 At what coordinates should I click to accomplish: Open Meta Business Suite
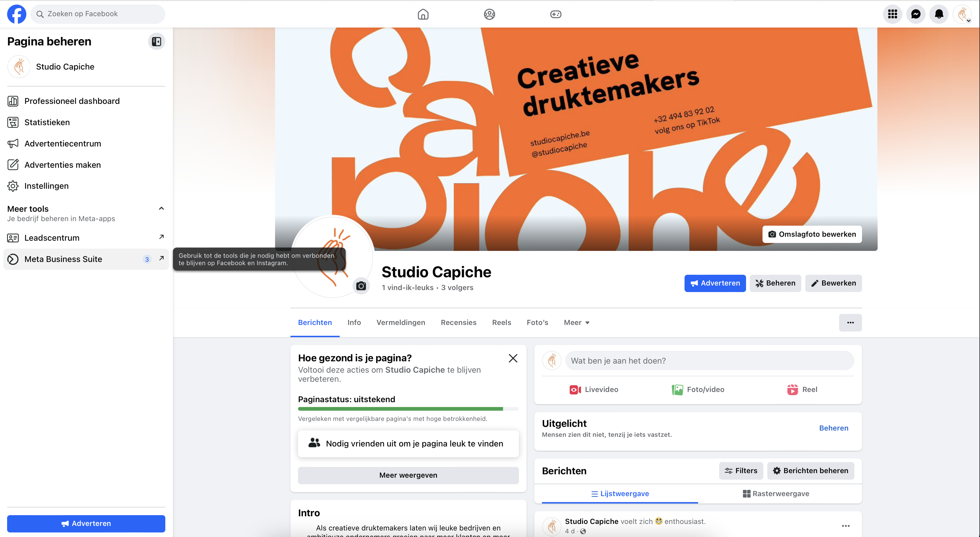pos(86,259)
